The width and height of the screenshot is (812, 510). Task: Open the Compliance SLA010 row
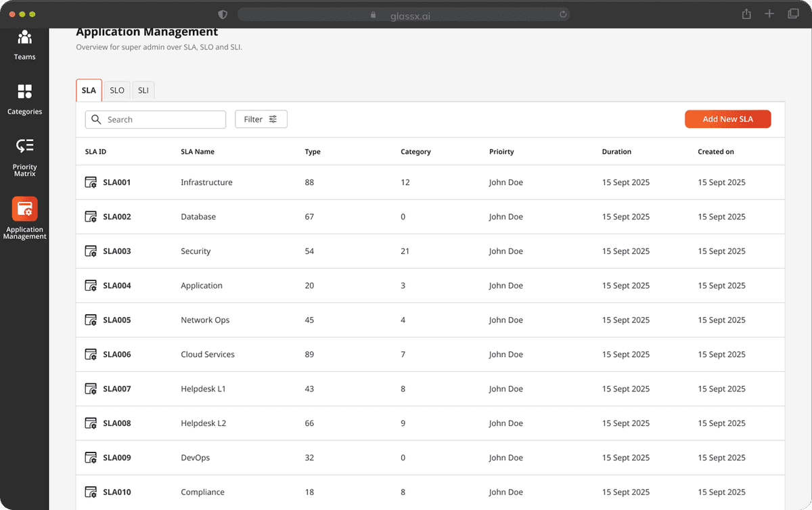[x=202, y=492]
